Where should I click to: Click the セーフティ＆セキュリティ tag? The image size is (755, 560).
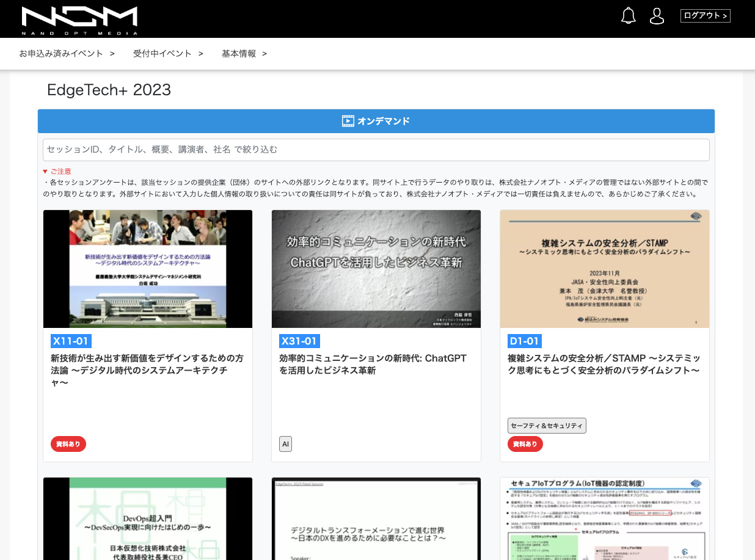(x=547, y=426)
